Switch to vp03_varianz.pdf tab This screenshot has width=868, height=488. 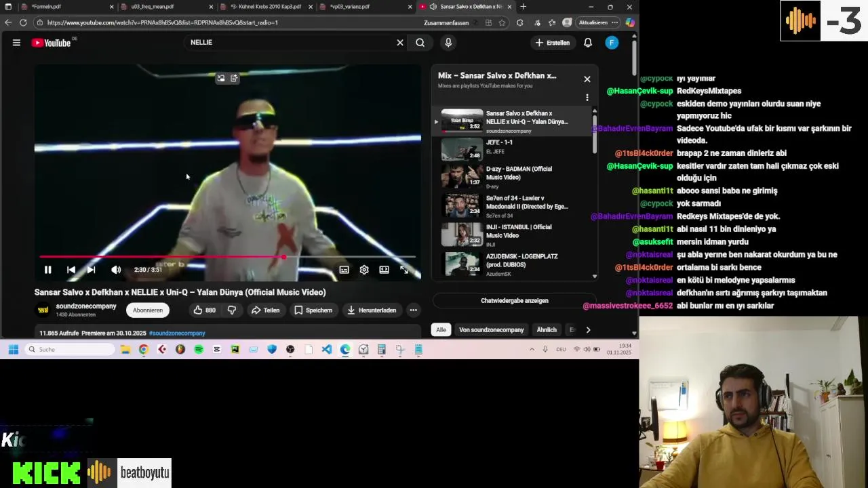click(x=365, y=7)
